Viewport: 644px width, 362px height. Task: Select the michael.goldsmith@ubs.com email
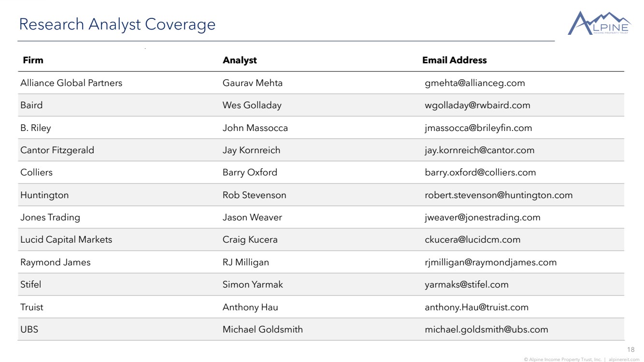tap(486, 330)
